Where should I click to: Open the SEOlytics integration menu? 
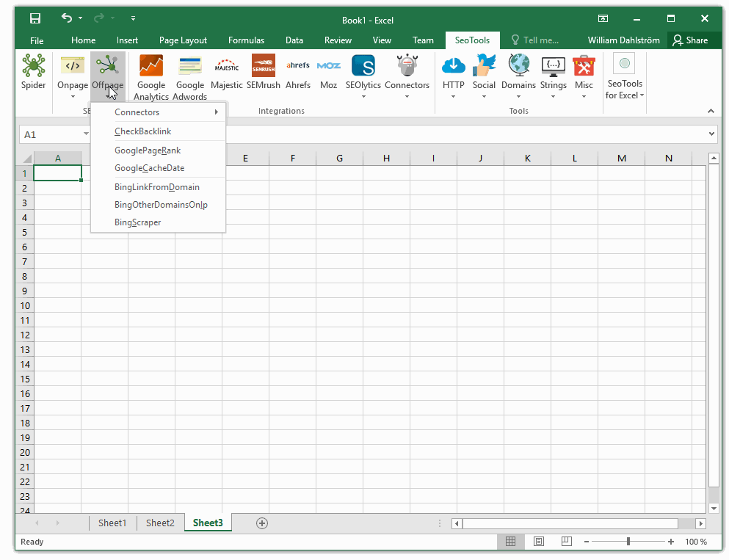click(x=363, y=65)
